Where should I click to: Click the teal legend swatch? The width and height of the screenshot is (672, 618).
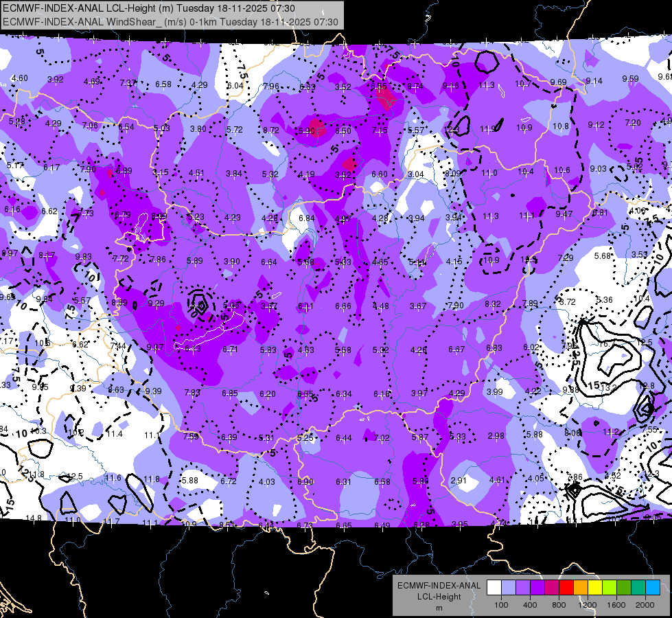click(x=638, y=588)
